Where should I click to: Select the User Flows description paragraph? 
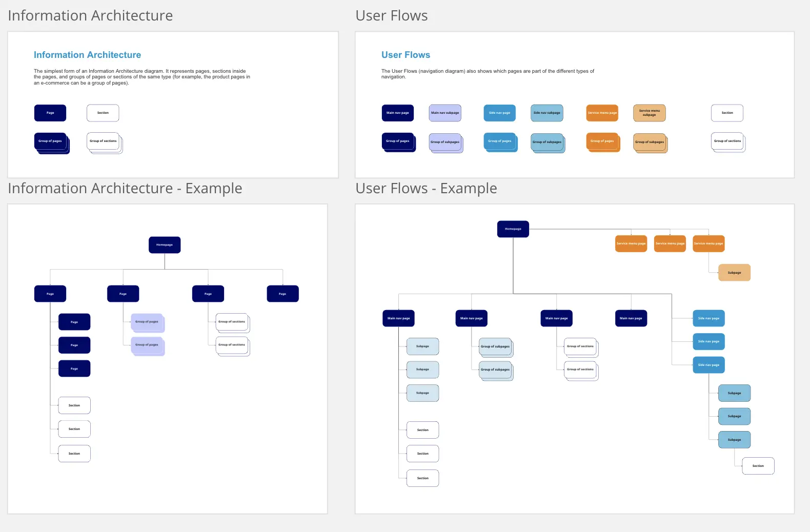[488, 74]
